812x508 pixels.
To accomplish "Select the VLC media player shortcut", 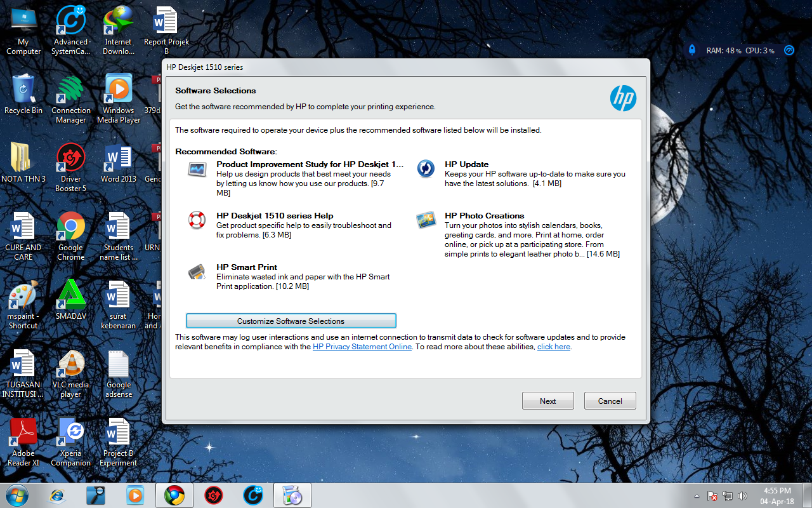I will point(71,373).
